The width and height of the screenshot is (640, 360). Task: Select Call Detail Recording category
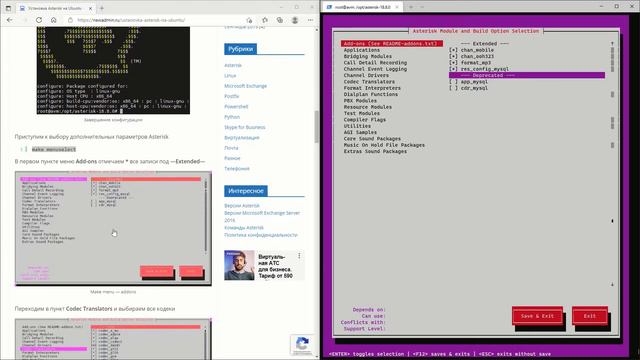375,62
